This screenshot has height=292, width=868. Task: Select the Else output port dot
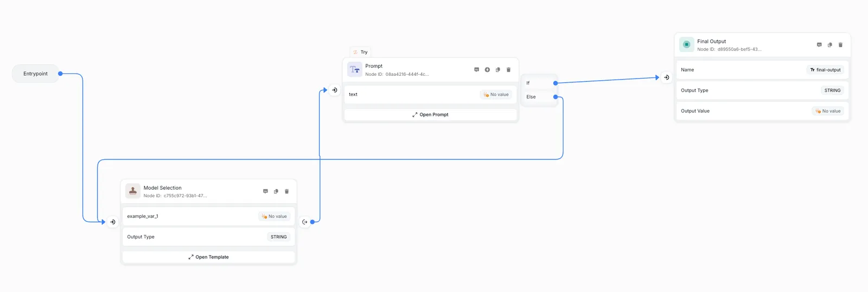556,97
